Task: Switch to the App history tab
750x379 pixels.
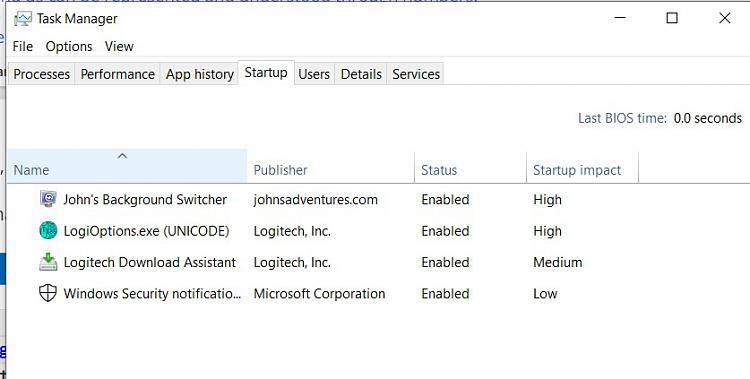Action: [199, 74]
